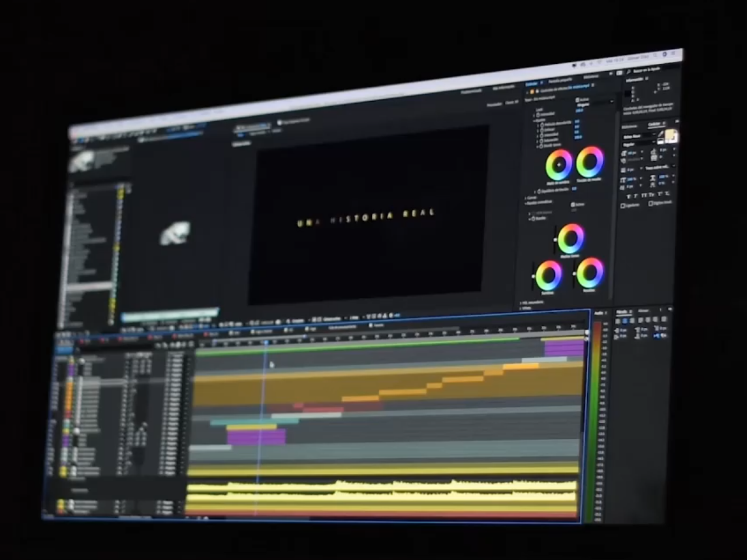Open the Alinear panel tab
The height and width of the screenshot is (560, 747).
(643, 311)
